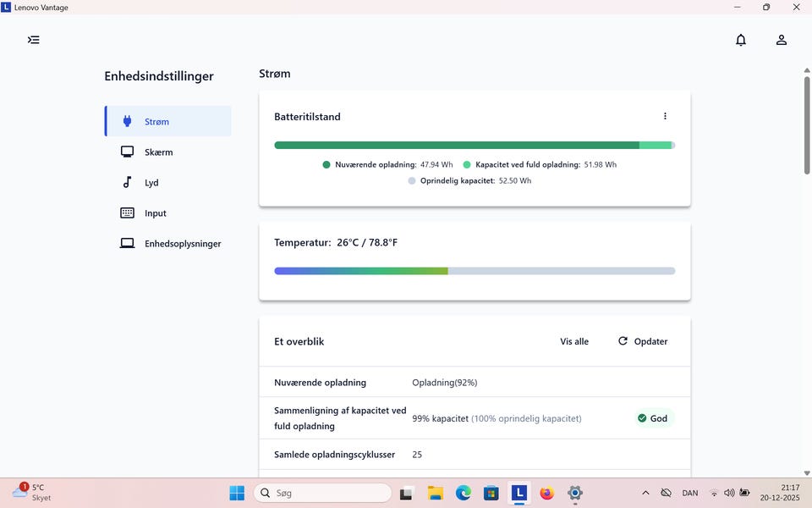Select the Strøm menu item
The height and width of the screenshot is (508, 812).
click(x=168, y=121)
